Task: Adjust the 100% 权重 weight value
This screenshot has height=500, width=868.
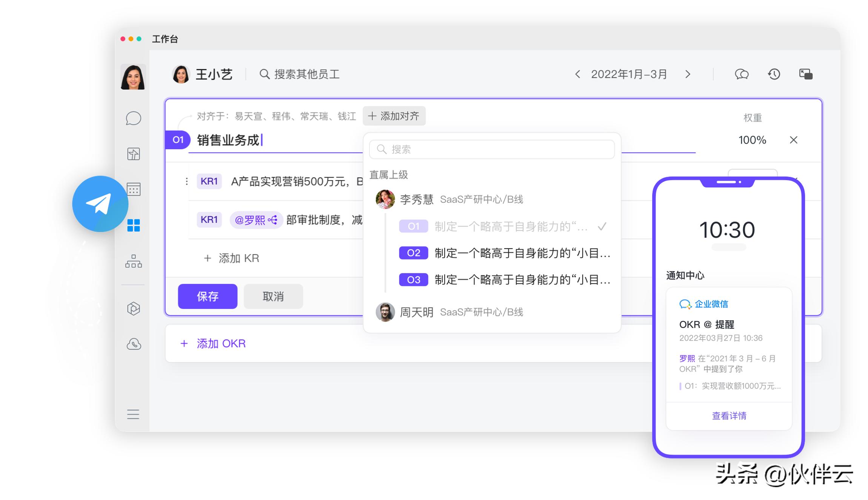Action: coord(752,140)
